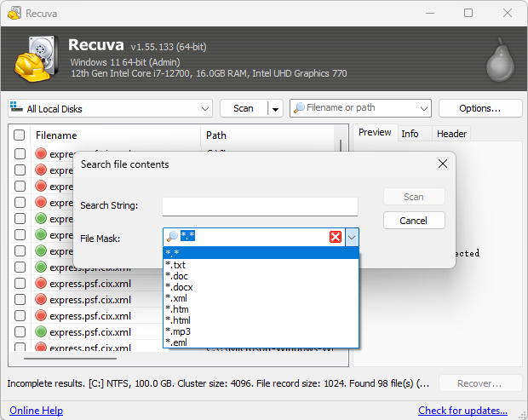Sort by the Filename column header
Viewport: 528px width, 420px height.
click(116, 135)
